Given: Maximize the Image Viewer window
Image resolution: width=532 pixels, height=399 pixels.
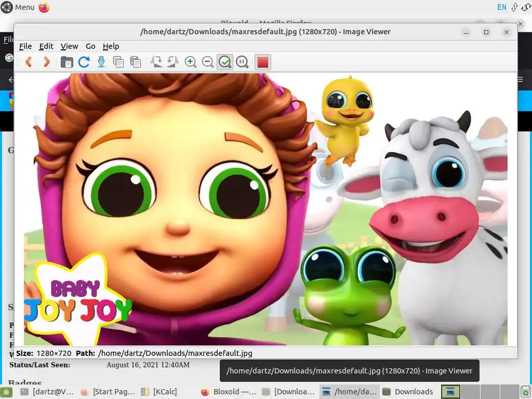Looking at the screenshot, I should [x=486, y=32].
